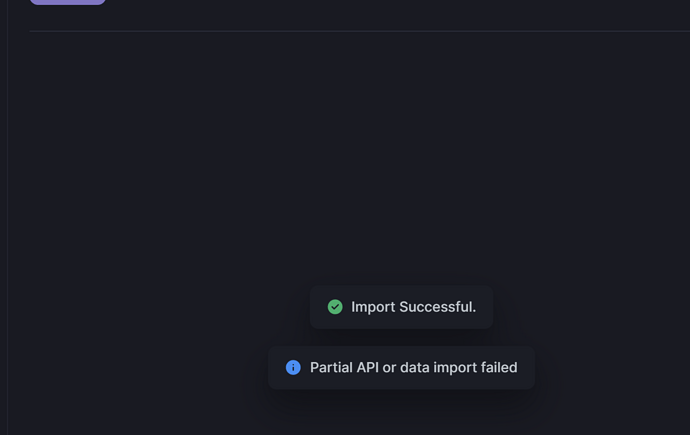Click the left padding of the info toast
This screenshot has width=690, height=435.
click(276, 367)
